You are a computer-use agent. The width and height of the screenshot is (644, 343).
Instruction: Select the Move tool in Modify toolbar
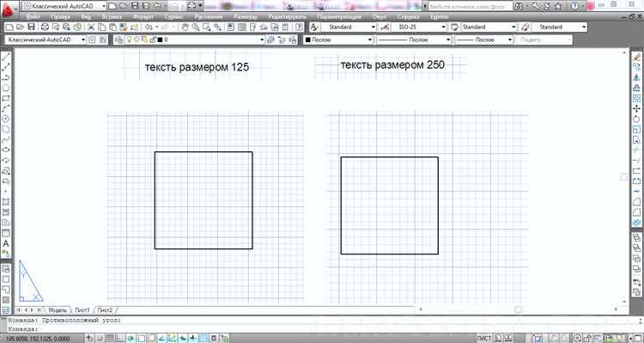pyautogui.click(x=636, y=108)
